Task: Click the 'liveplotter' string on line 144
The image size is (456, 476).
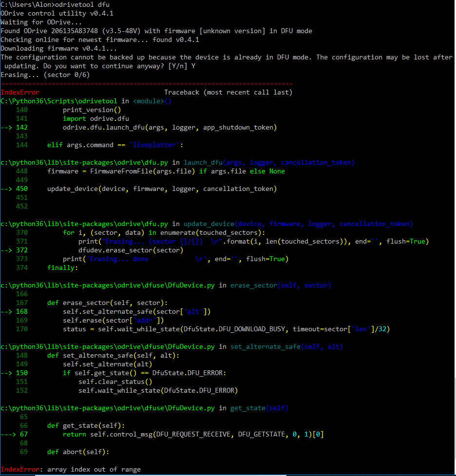Action: tap(154, 145)
